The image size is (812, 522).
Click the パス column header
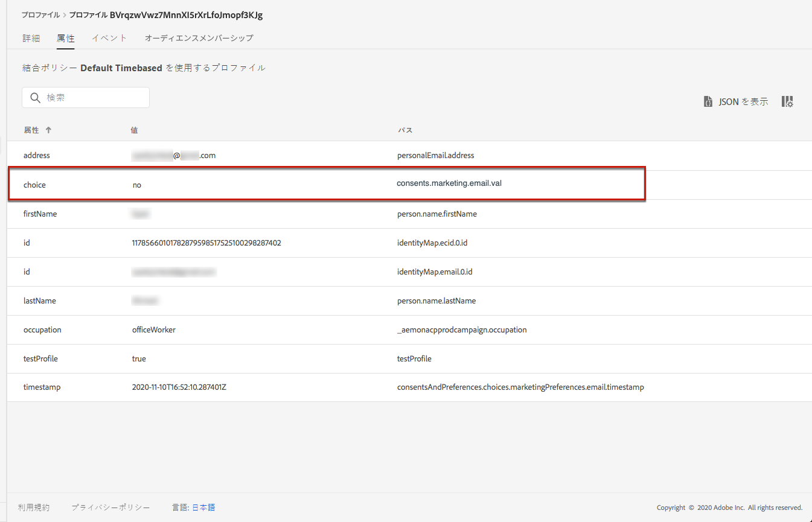(405, 130)
